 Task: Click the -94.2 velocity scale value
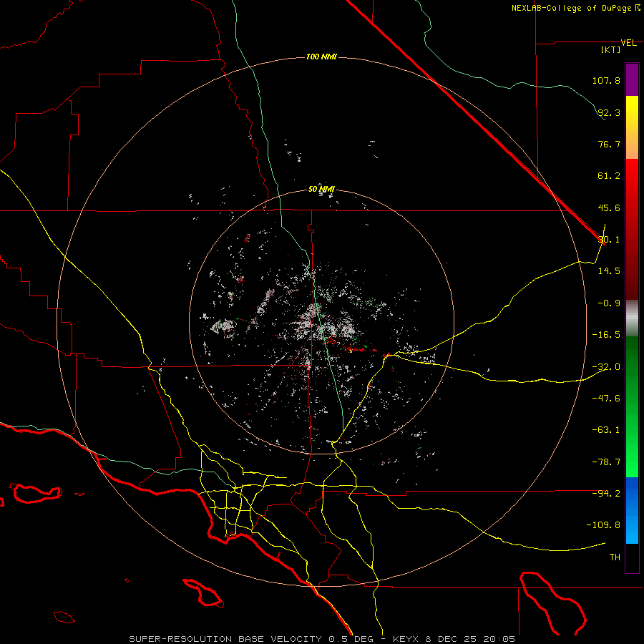[606, 493]
